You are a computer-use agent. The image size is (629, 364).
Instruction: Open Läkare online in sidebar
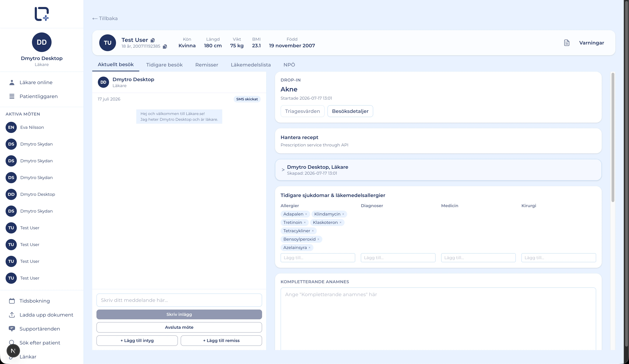click(x=36, y=83)
